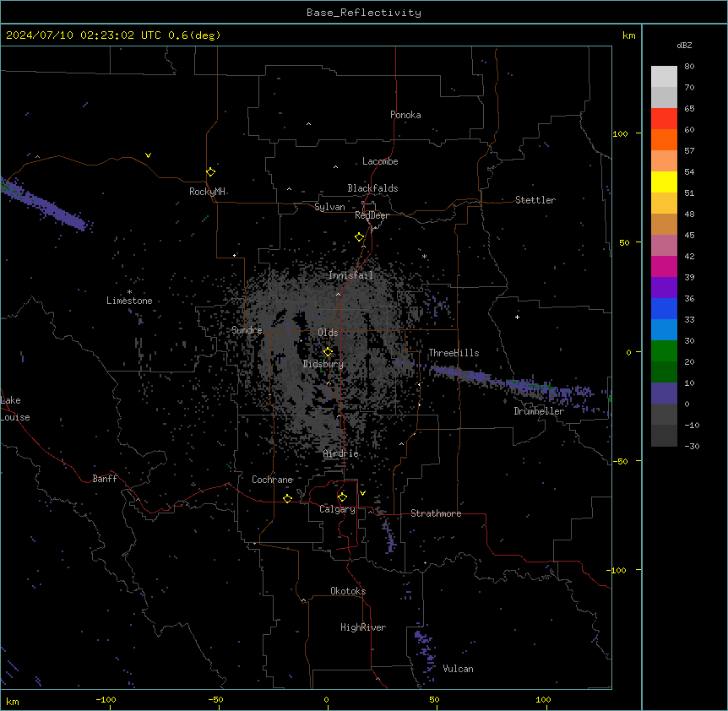Click the Sylvan label
The width and height of the screenshot is (728, 711).
tap(329, 207)
